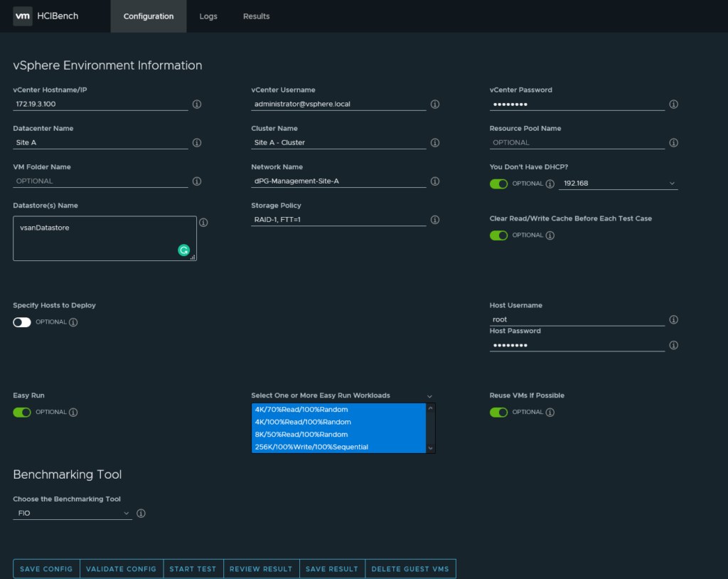Open info icon for Easy Run
This screenshot has height=579, width=728.
pos(73,412)
